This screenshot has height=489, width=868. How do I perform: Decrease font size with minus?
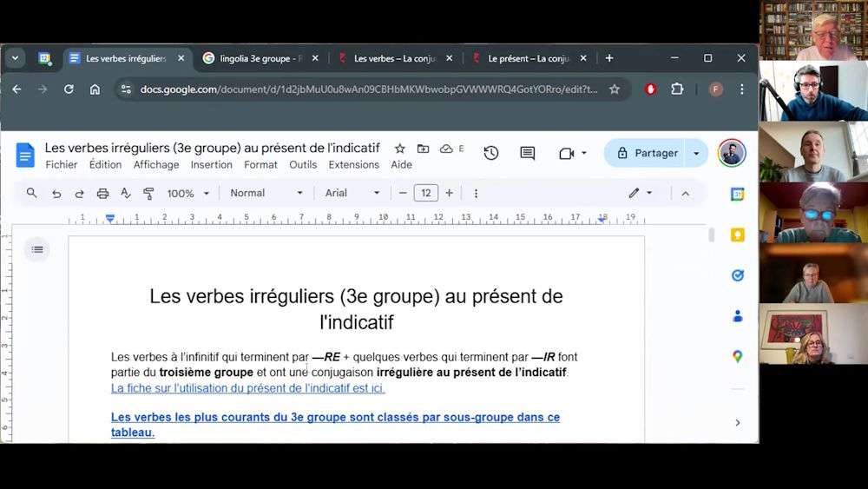(403, 193)
